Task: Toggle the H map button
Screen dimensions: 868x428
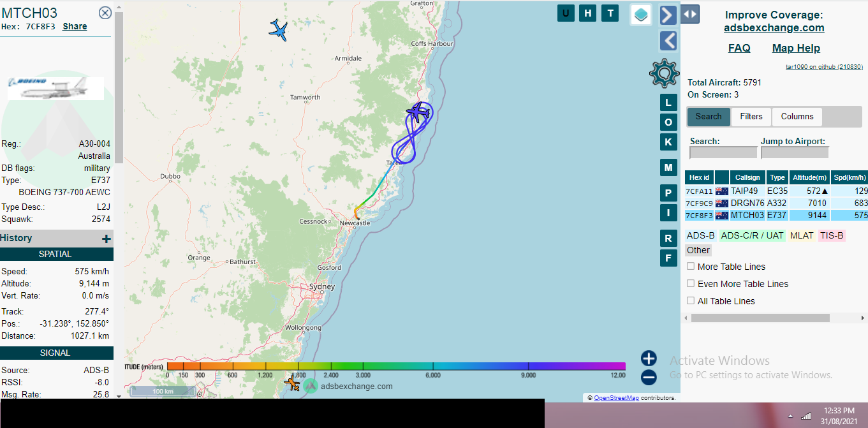Action: pyautogui.click(x=588, y=13)
